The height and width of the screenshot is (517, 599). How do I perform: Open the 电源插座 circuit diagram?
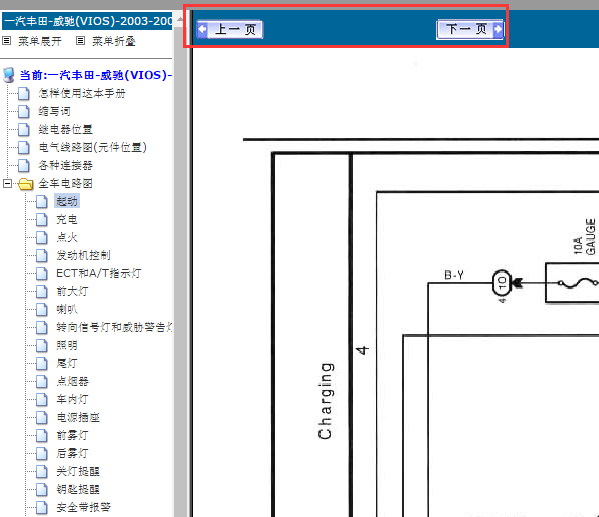[78, 417]
